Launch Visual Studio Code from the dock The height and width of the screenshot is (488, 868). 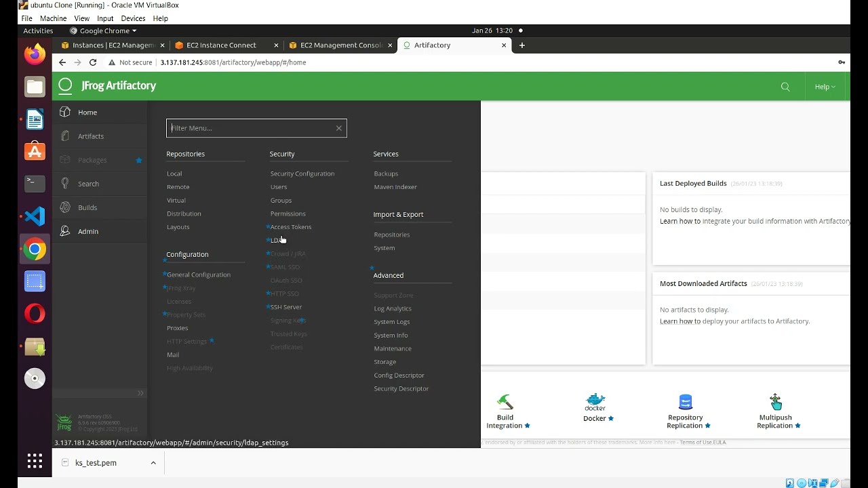click(35, 216)
